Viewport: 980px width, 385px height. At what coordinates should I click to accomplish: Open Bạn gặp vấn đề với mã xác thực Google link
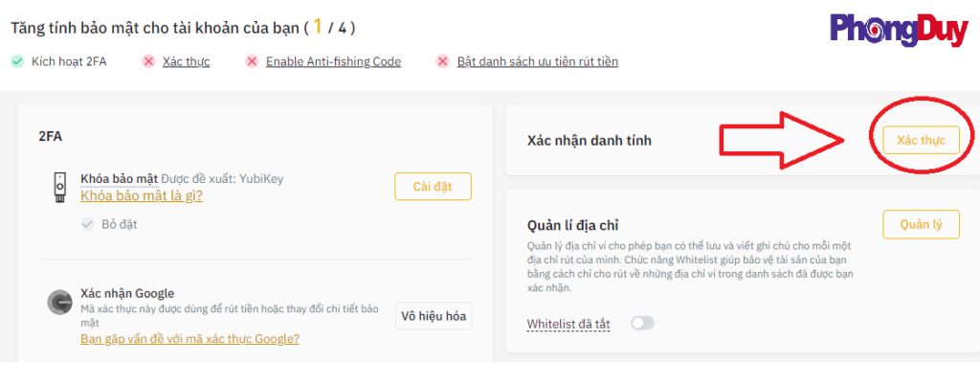tap(189, 338)
